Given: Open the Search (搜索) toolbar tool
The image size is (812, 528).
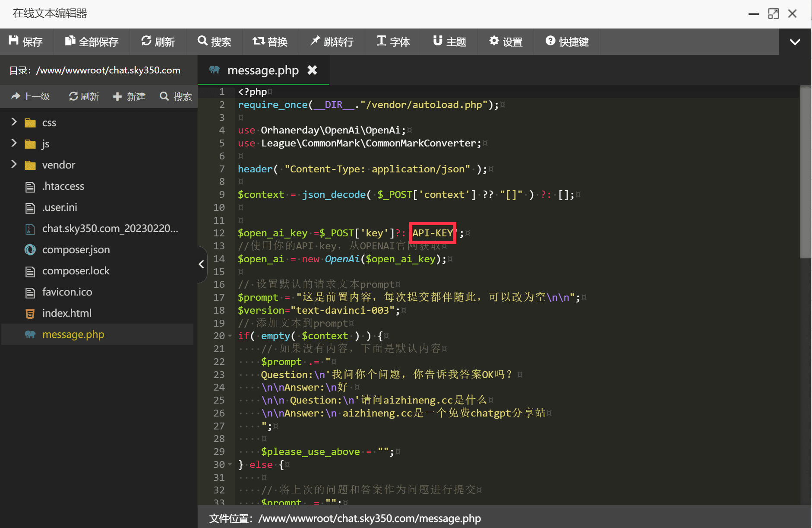Looking at the screenshot, I should tap(214, 41).
